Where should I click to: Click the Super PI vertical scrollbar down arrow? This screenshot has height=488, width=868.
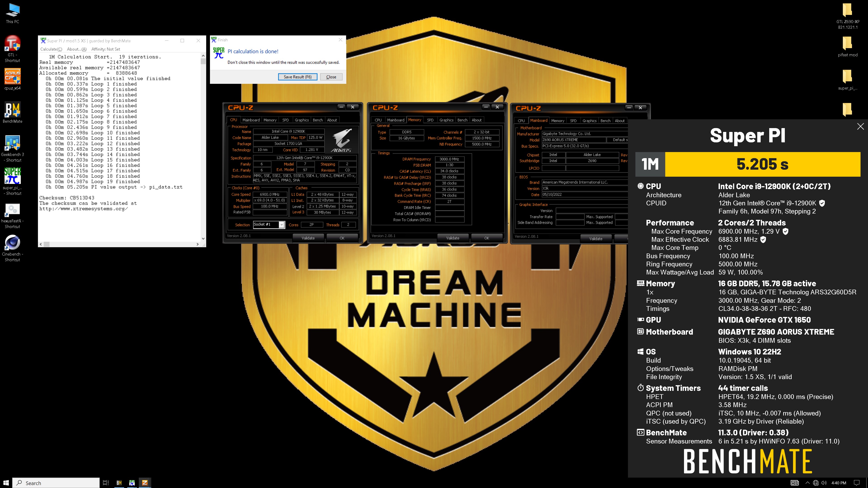coord(203,238)
